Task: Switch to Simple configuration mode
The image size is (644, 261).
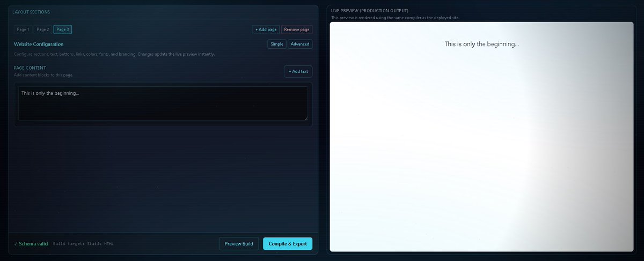Action: pyautogui.click(x=277, y=44)
